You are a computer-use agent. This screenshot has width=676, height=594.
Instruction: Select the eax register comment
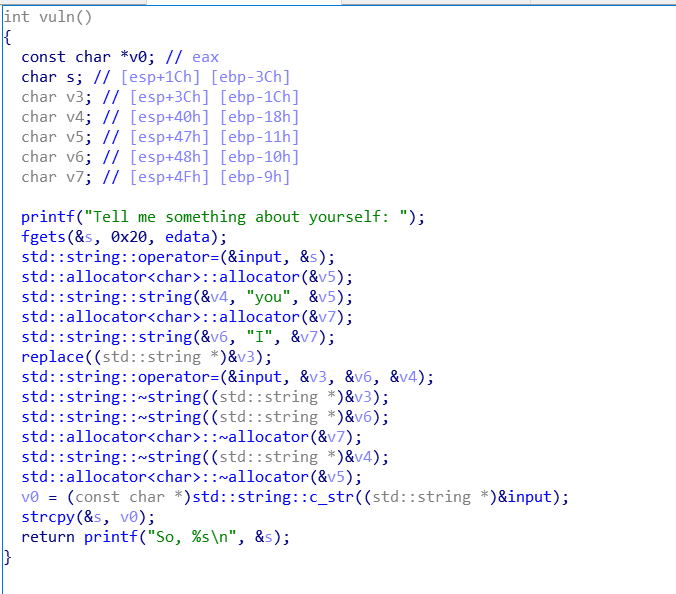(205, 57)
